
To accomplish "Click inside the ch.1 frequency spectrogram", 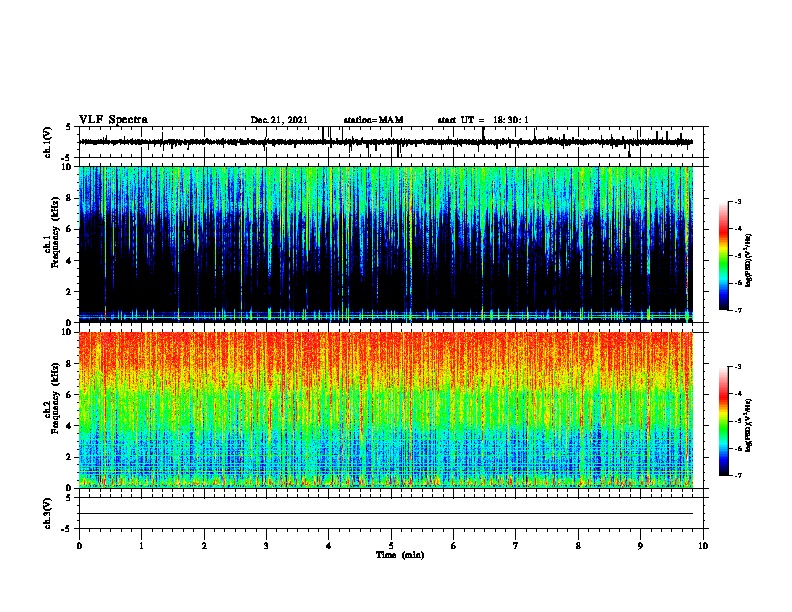I will tap(391, 244).
